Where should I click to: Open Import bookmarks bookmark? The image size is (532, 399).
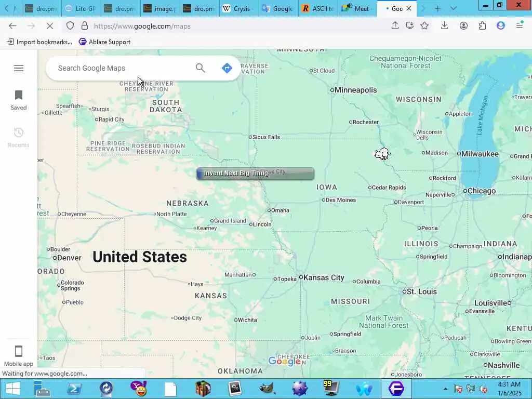click(39, 42)
